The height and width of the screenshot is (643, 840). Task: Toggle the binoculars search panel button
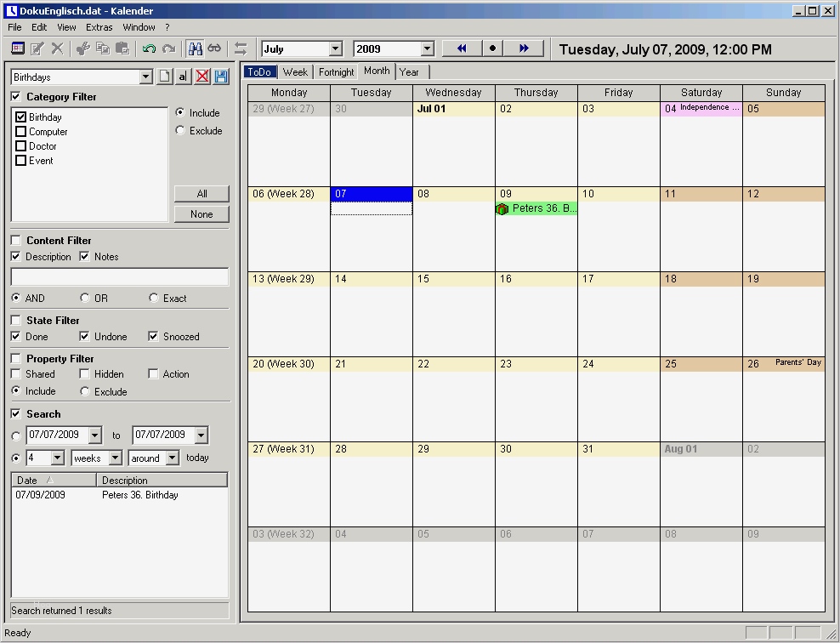pyautogui.click(x=195, y=48)
